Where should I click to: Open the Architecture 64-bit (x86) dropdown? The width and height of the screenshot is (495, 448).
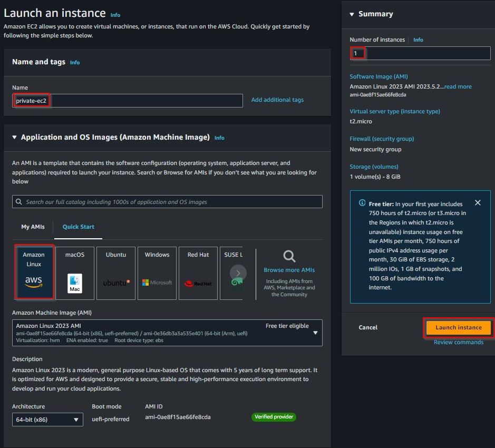tap(47, 420)
